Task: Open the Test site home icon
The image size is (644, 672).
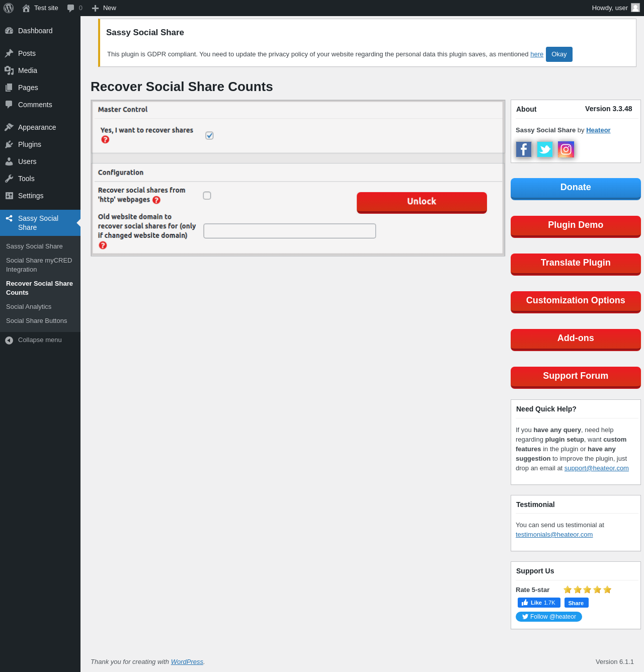Action: pyautogui.click(x=26, y=8)
